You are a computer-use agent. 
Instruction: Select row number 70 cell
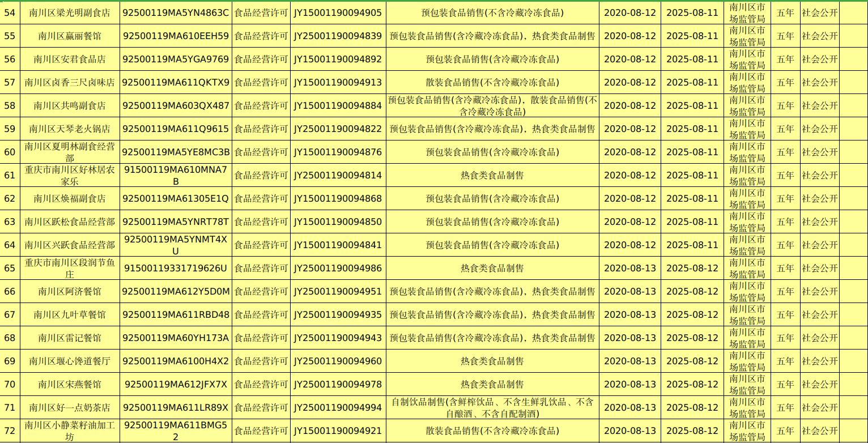10,384
